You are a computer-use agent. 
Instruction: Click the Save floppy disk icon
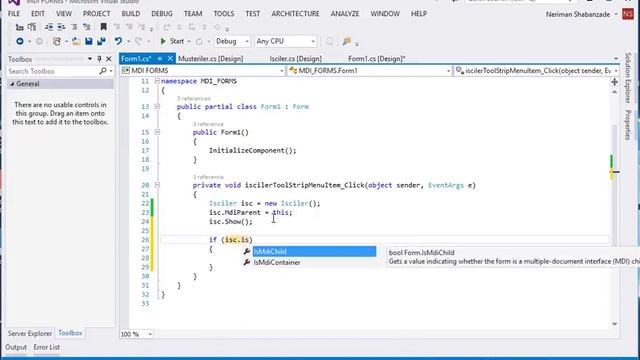click(89, 41)
